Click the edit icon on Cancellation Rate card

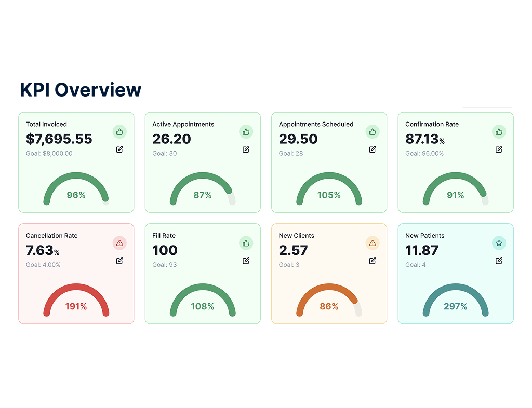pyautogui.click(x=119, y=261)
